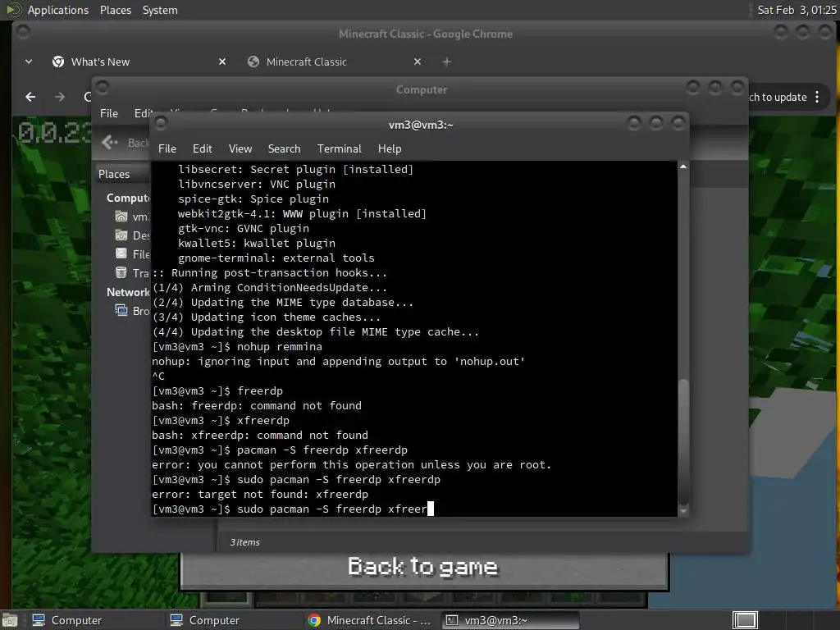The image size is (840, 630).
Task: Open the terminal Search menu
Action: point(284,149)
